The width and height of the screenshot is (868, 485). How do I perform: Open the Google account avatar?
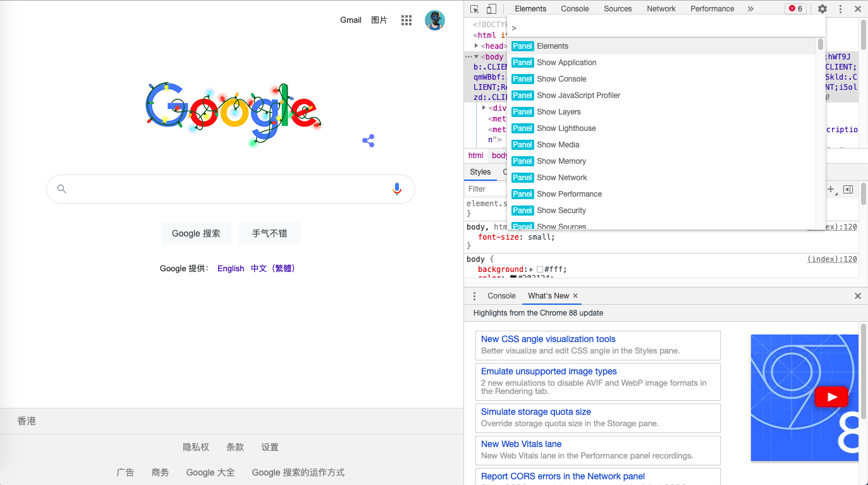(x=435, y=20)
